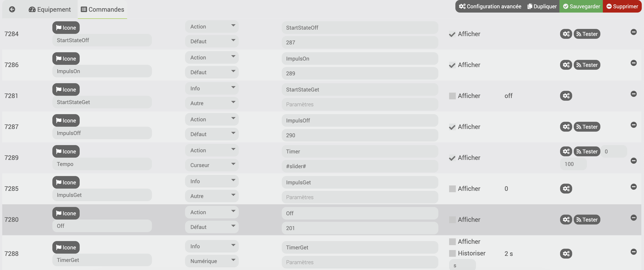Viewport: 644px width, 270px height.
Task: Select the Commandes tab
Action: [x=102, y=9]
